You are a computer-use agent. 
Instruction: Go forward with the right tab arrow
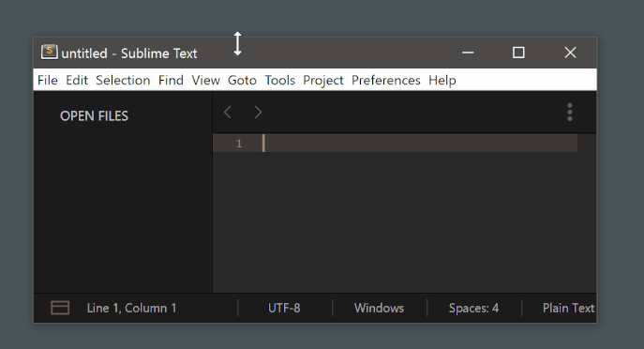258,112
